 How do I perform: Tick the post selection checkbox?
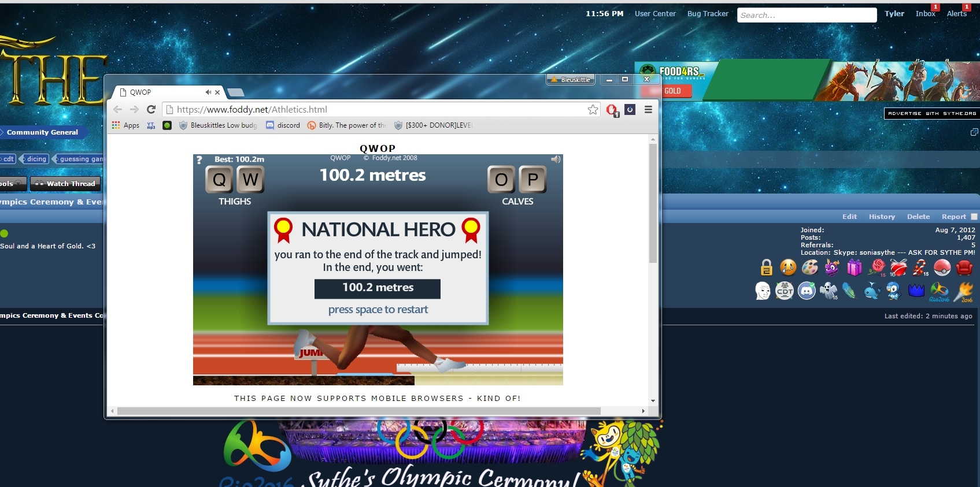(974, 217)
